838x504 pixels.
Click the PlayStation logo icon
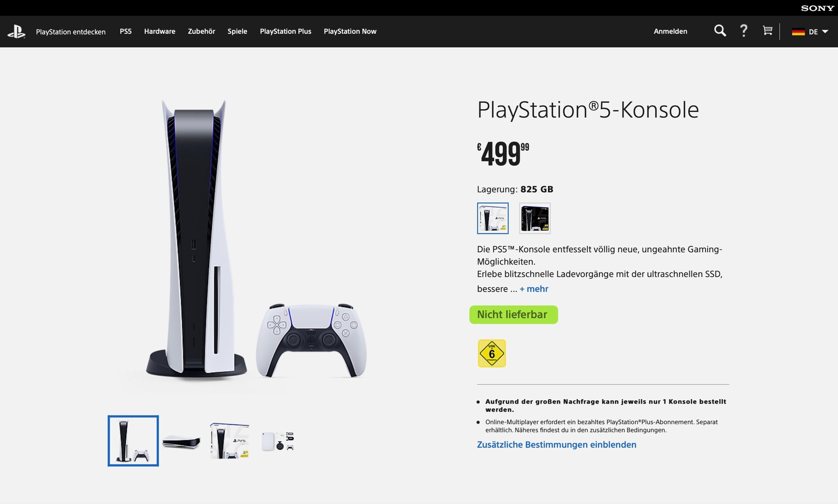(16, 31)
